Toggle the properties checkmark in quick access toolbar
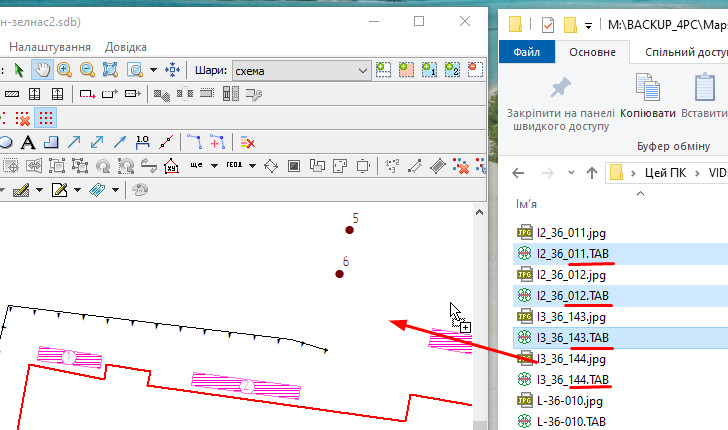 point(547,24)
